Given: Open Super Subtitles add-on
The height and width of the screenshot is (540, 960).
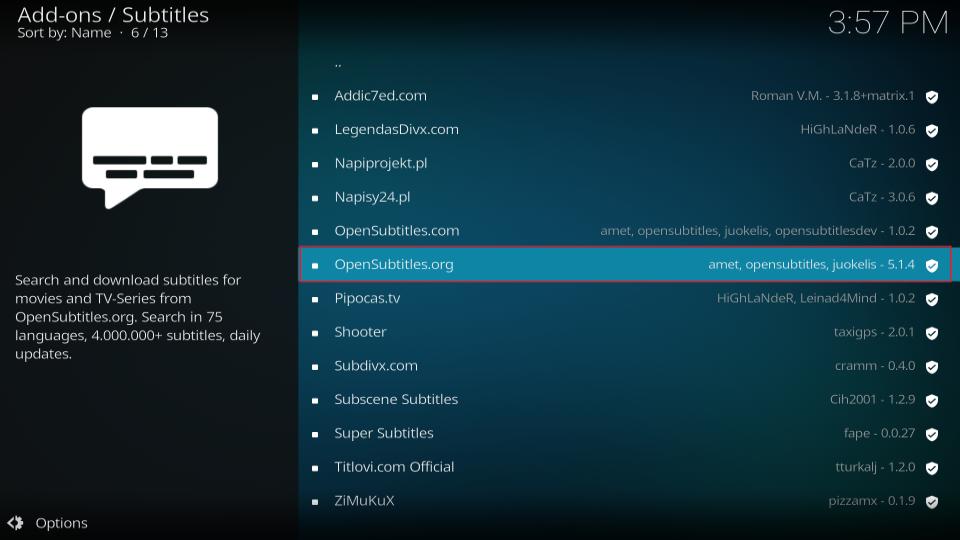Looking at the screenshot, I should tap(384, 433).
